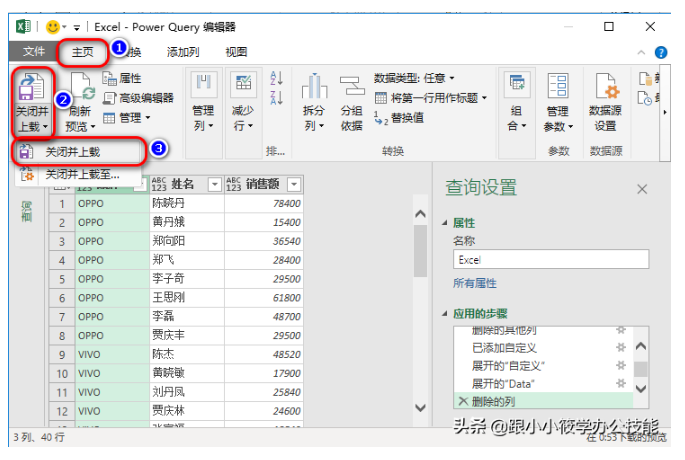Open settings gear for 展开的"Data" step
The width and height of the screenshot is (685, 460).
click(621, 384)
